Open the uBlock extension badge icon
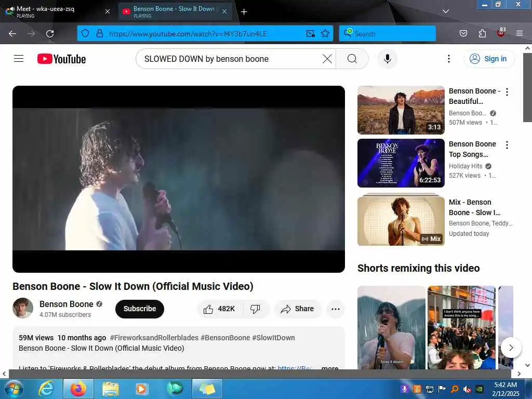This screenshot has width=532, height=399. (x=501, y=33)
